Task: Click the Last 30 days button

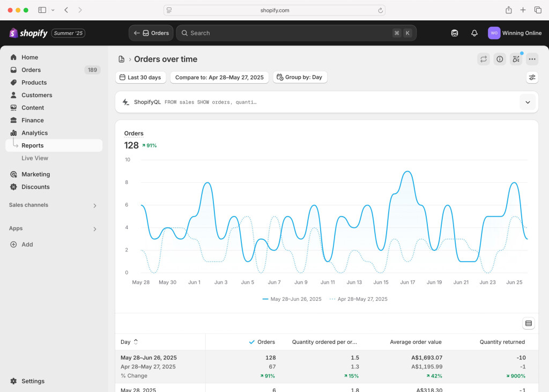Action: pyautogui.click(x=140, y=78)
